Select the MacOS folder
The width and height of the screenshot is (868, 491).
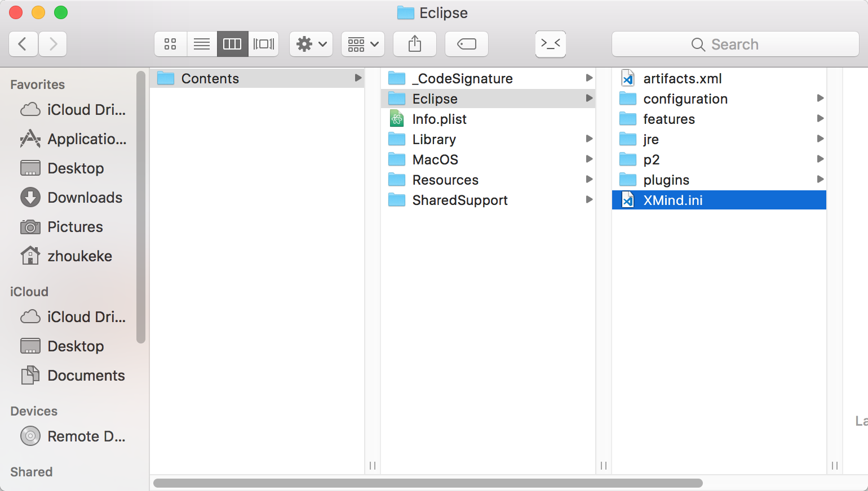click(488, 159)
